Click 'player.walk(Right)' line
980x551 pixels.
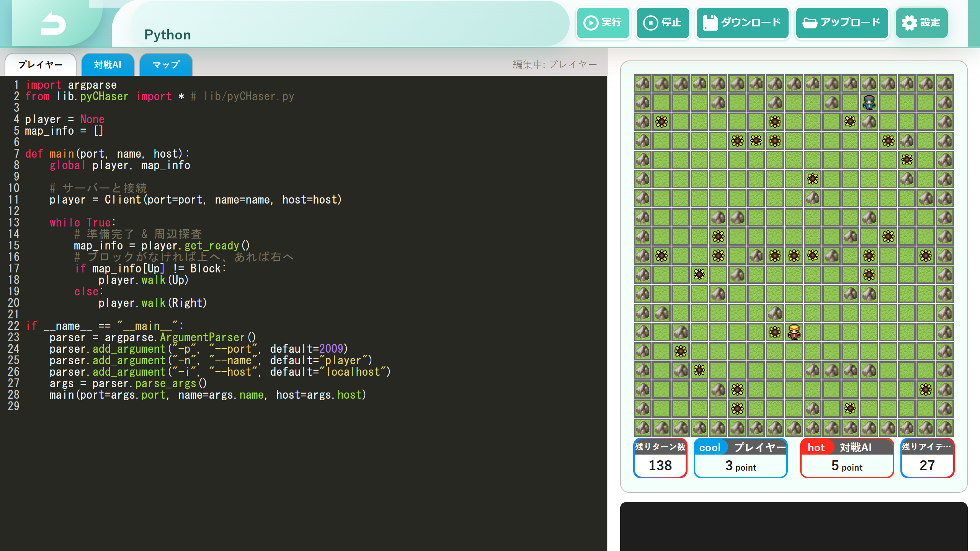click(153, 303)
